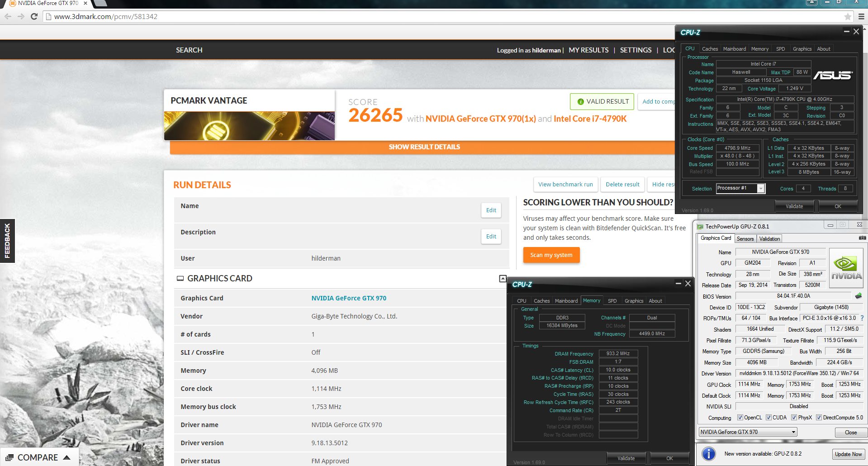Bookmark this page with the star icon
This screenshot has height=466, width=868.
[x=848, y=17]
